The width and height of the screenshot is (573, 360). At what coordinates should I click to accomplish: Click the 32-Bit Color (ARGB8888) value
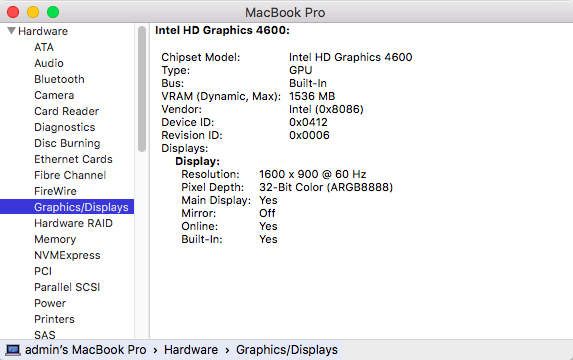(x=326, y=187)
